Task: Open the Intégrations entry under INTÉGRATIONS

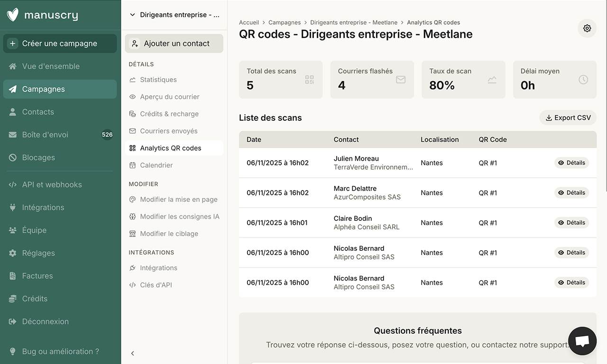Action: [158, 267]
